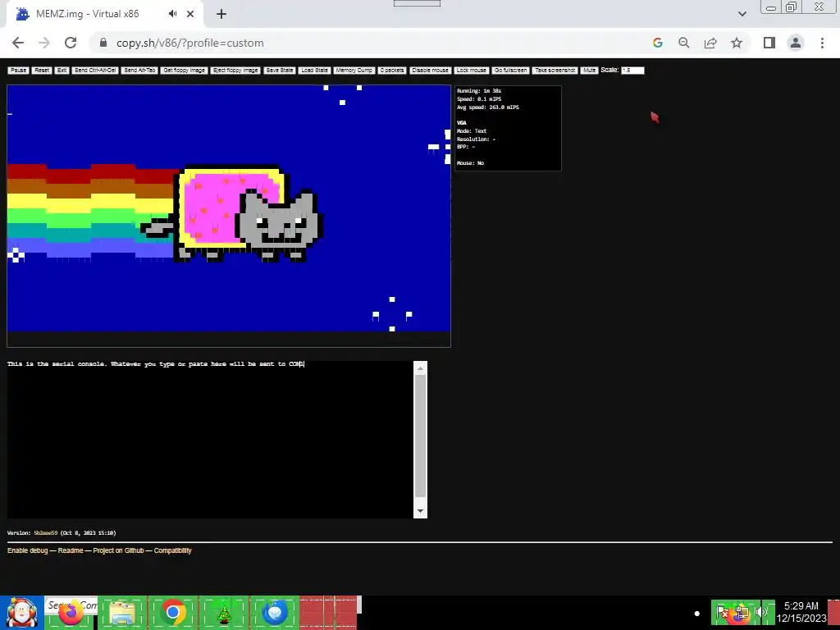The width and height of the screenshot is (840, 630).
Task: Open the Readme link
Action: 71,550
